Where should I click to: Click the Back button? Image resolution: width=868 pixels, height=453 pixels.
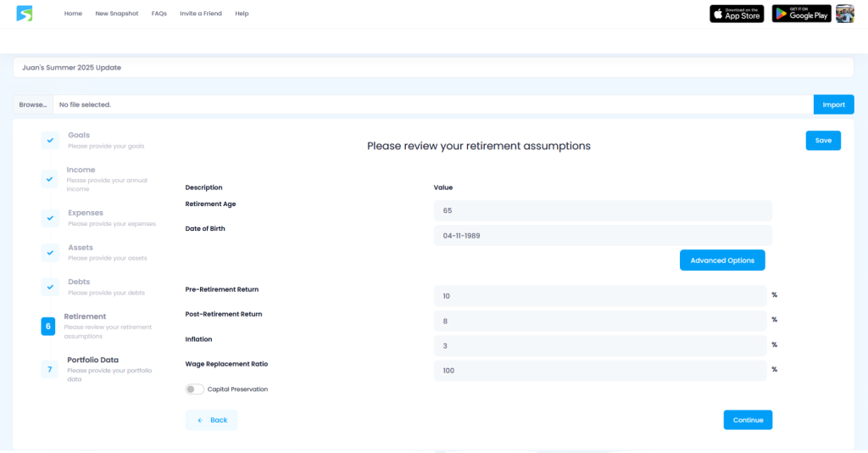pos(212,420)
